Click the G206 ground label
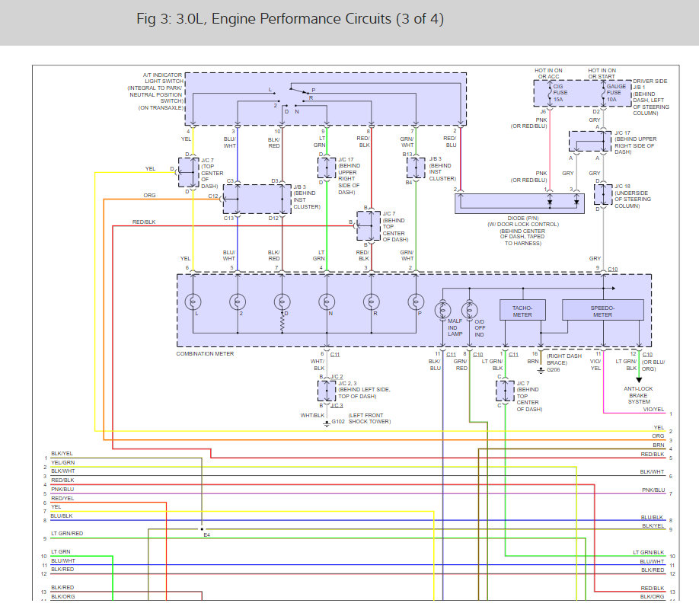 point(554,370)
